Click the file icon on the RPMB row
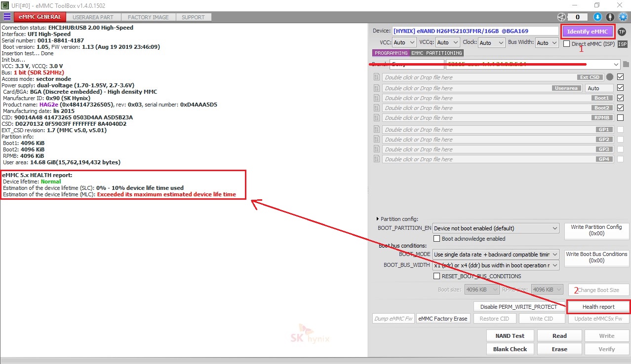The height and width of the screenshot is (364, 631). coord(376,118)
